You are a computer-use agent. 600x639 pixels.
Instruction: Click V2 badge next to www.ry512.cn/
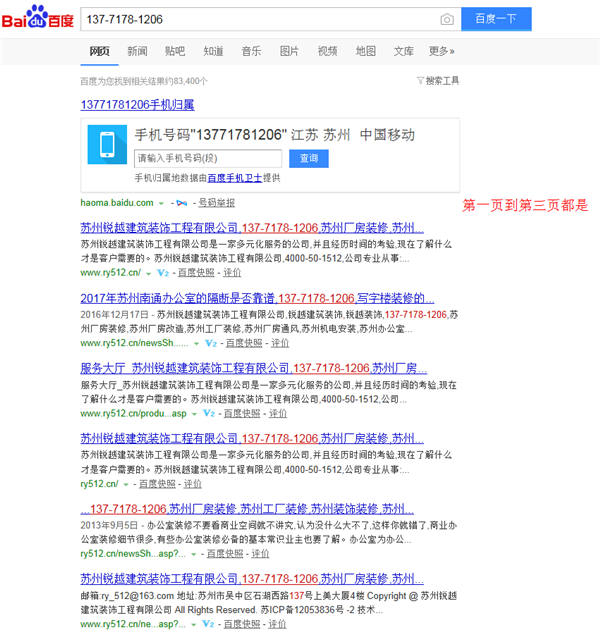[x=163, y=273]
